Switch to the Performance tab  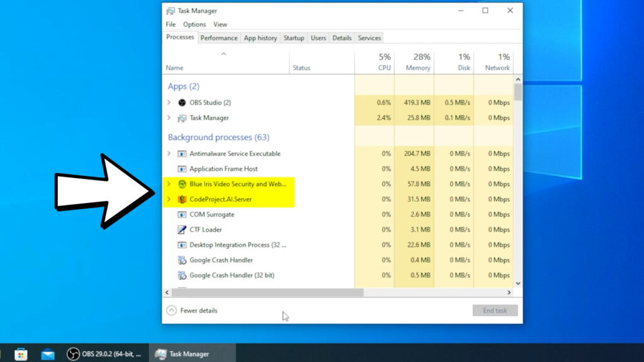[219, 38]
